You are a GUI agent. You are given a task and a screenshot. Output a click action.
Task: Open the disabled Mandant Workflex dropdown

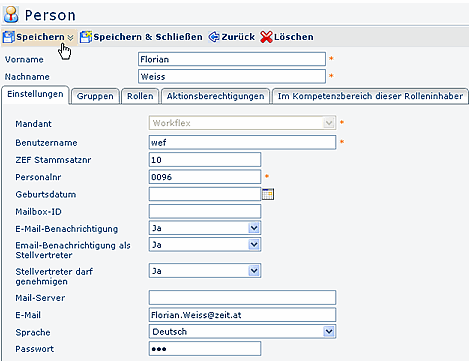coord(242,123)
